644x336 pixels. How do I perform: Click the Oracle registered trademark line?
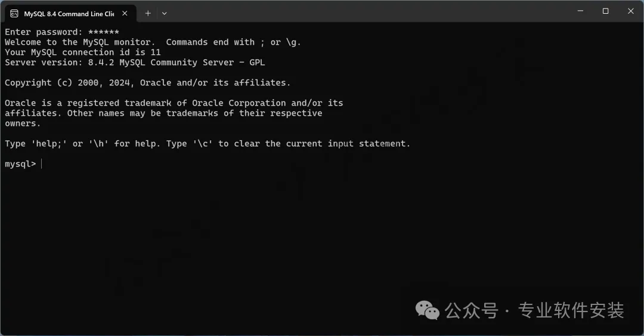(x=174, y=103)
